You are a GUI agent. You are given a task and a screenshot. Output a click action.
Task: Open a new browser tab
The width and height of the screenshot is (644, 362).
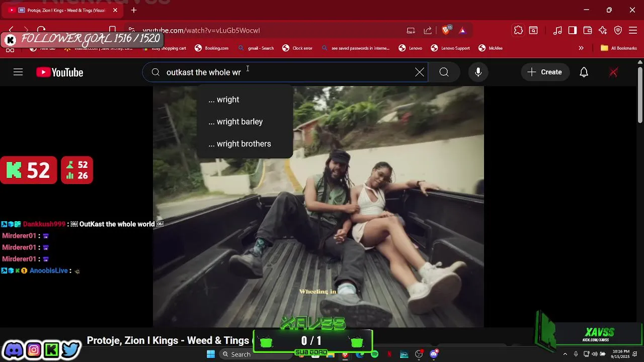[x=134, y=10]
